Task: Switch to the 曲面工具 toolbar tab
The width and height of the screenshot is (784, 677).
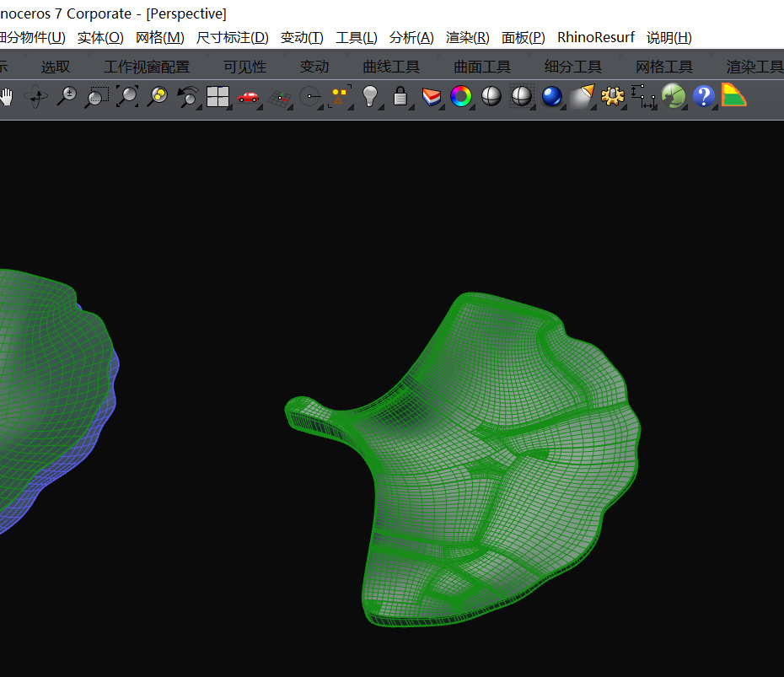Action: point(482,67)
